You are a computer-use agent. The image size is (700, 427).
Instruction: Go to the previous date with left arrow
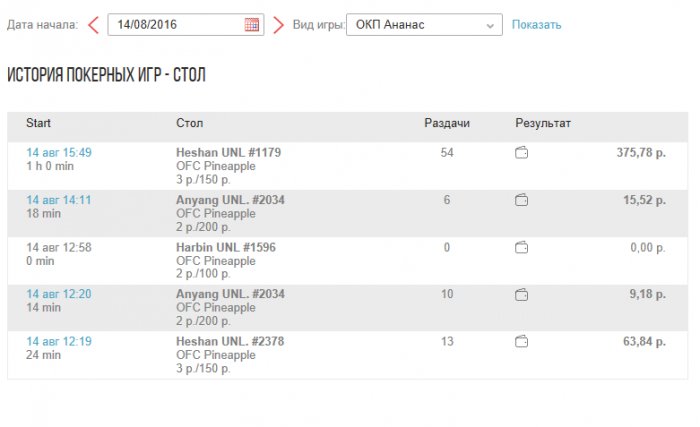click(x=93, y=25)
